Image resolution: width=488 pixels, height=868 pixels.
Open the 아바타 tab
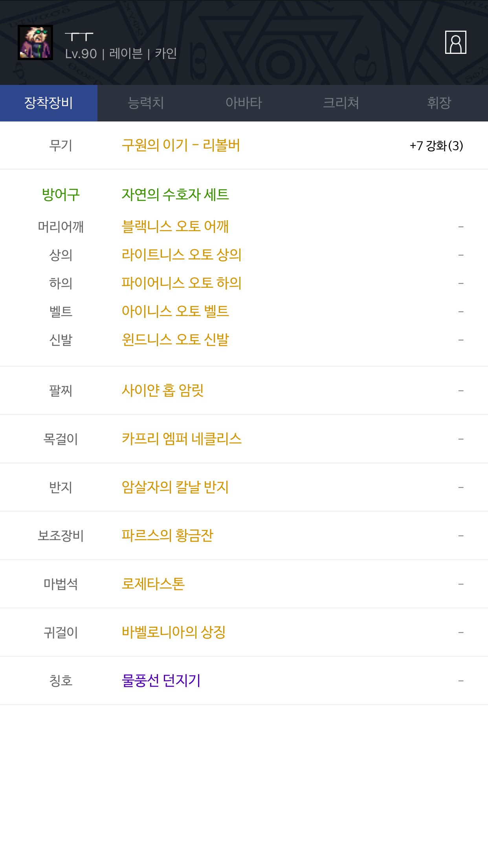244,103
